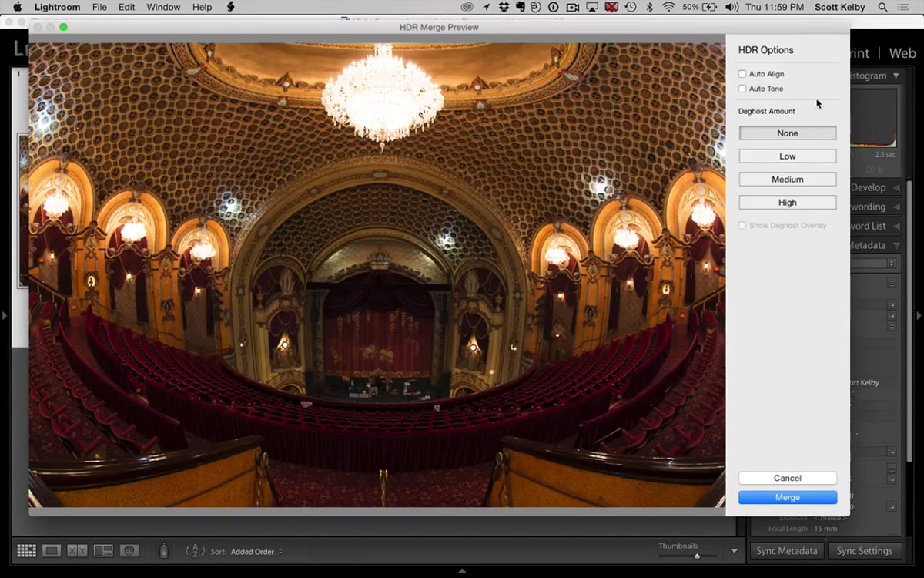The image size is (924, 578).
Task: Collapse the Metadata panel triangle
Action: (896, 245)
